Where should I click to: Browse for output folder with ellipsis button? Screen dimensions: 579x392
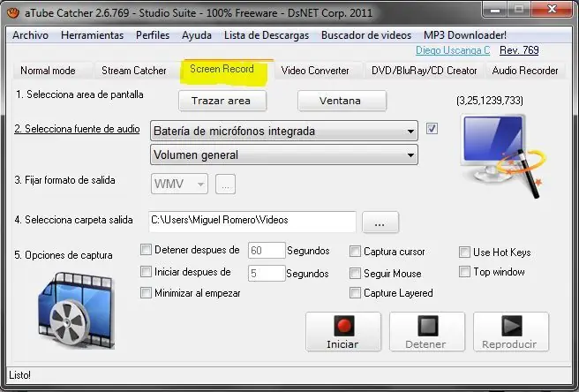coord(380,222)
